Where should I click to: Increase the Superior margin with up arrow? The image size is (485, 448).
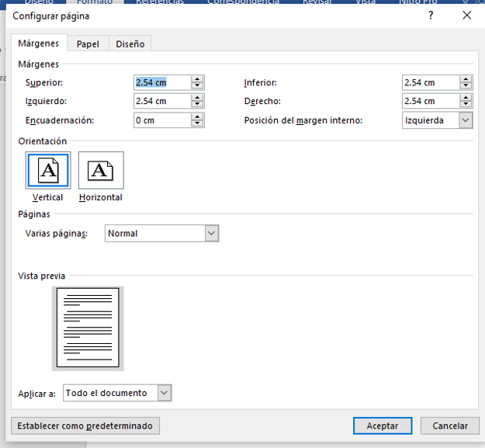198,79
